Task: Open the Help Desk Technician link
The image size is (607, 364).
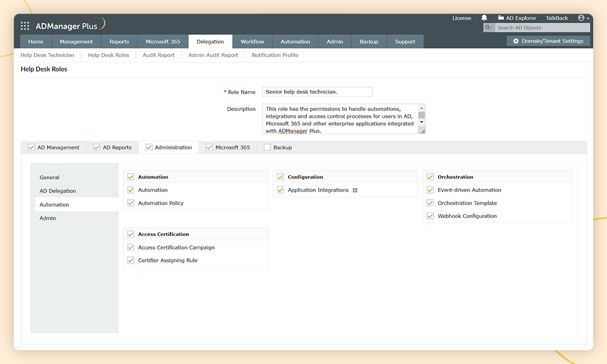Action: click(x=47, y=55)
